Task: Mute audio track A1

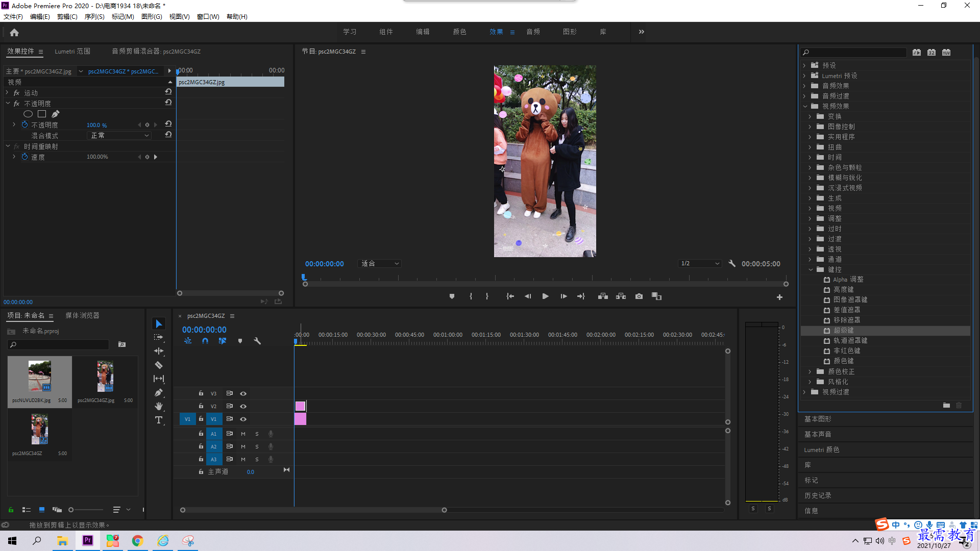Action: coord(243,434)
